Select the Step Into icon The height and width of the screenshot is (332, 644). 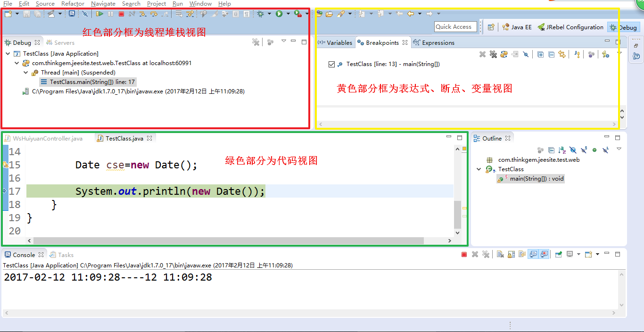[143, 14]
